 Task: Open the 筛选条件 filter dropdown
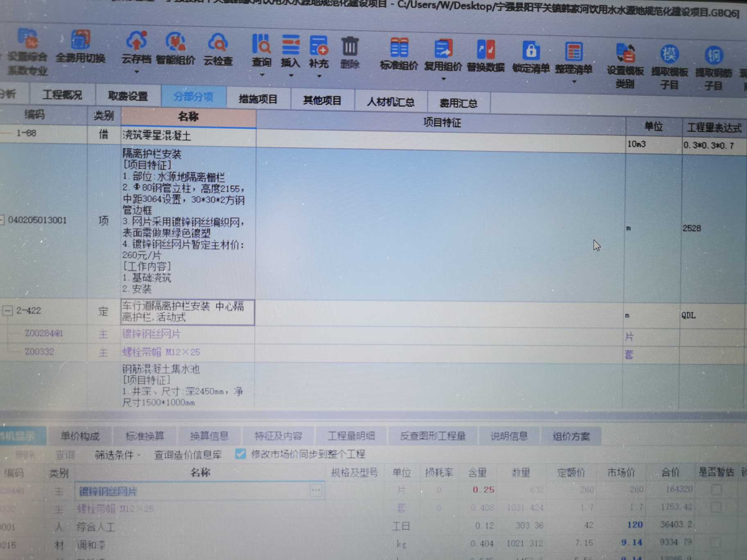pyautogui.click(x=118, y=455)
